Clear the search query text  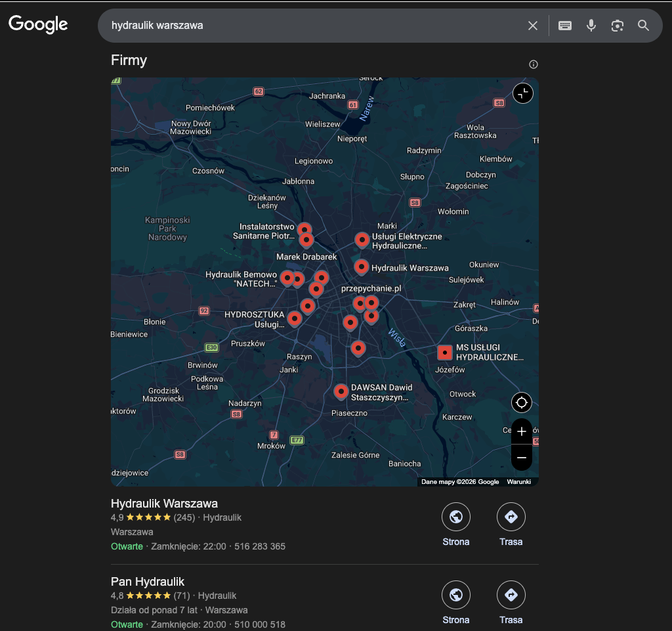(x=532, y=26)
